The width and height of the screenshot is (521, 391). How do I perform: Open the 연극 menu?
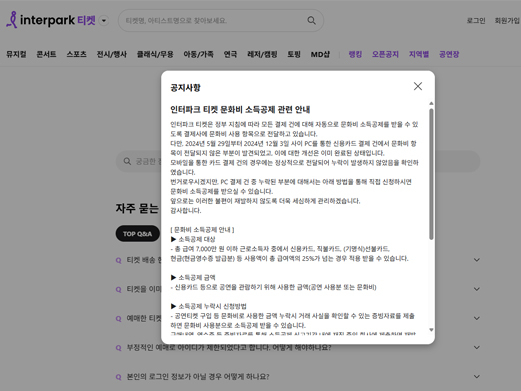point(230,54)
